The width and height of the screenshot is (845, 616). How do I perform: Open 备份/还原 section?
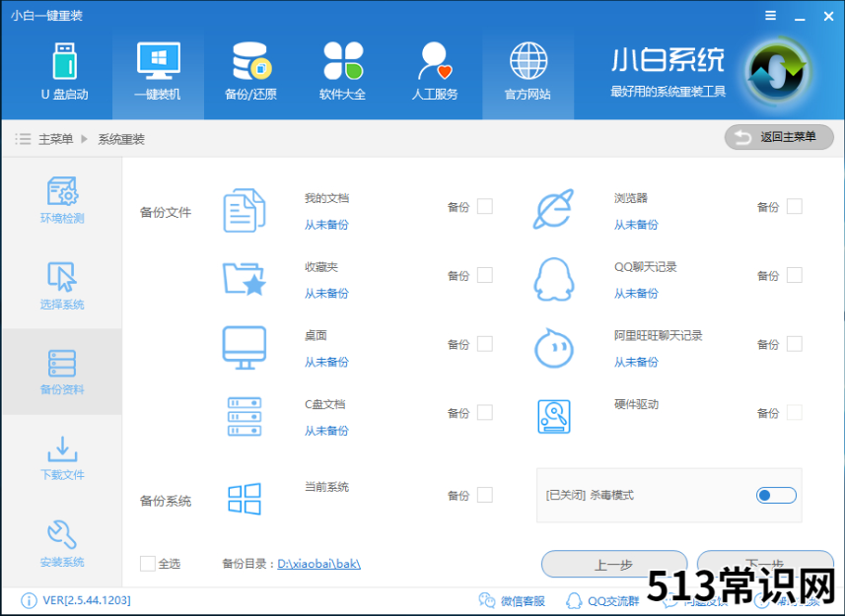[251, 72]
